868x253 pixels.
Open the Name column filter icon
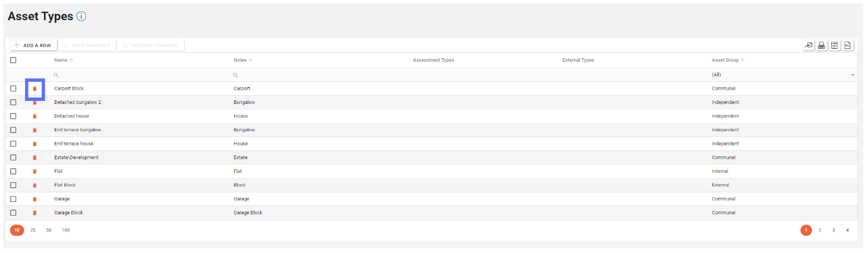[71, 60]
